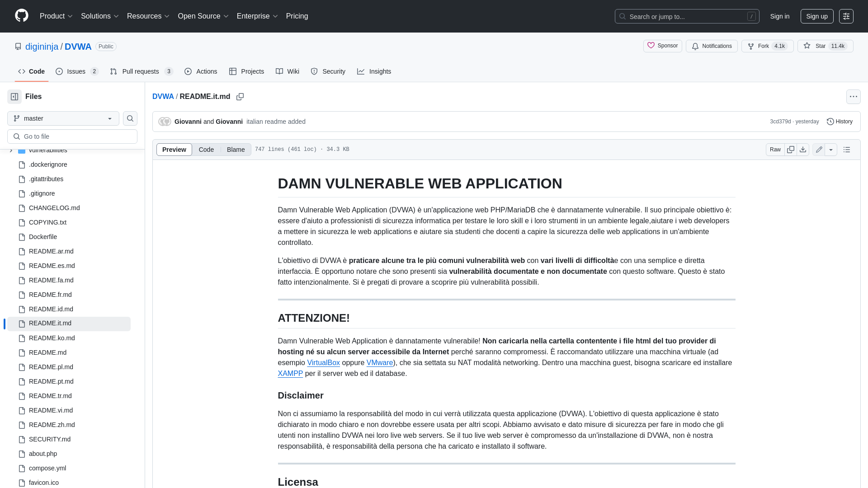Expand the Solutions menu
868x488 pixels.
pyautogui.click(x=100, y=16)
